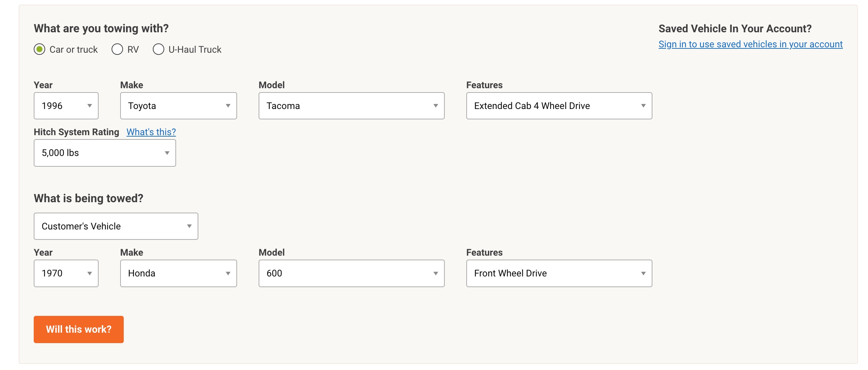
Task: Expand the Toyota Make dropdown
Action: point(178,106)
